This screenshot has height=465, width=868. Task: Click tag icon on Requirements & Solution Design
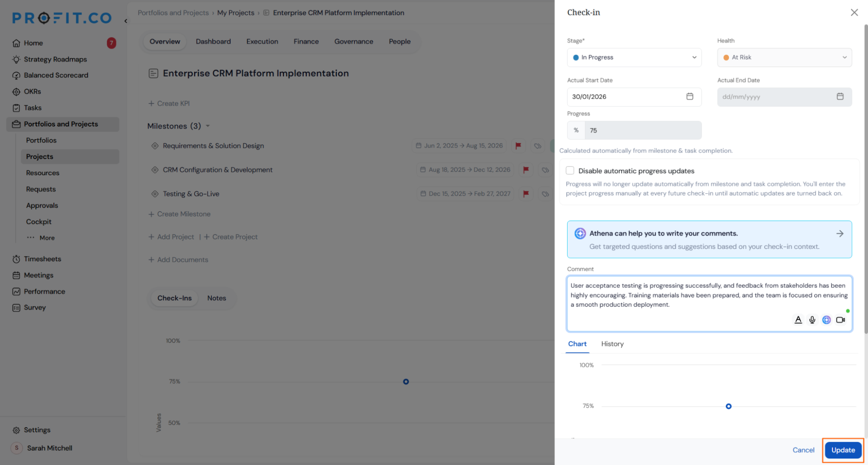click(x=538, y=146)
